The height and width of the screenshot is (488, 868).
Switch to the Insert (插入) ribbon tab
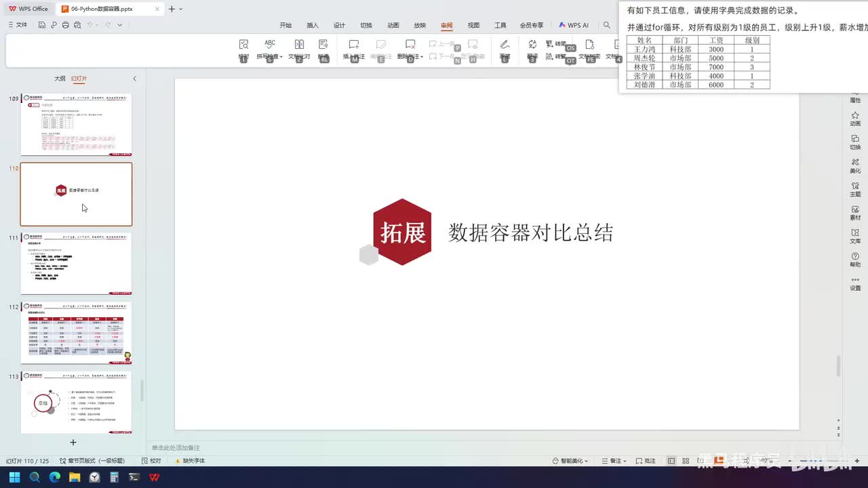[313, 25]
